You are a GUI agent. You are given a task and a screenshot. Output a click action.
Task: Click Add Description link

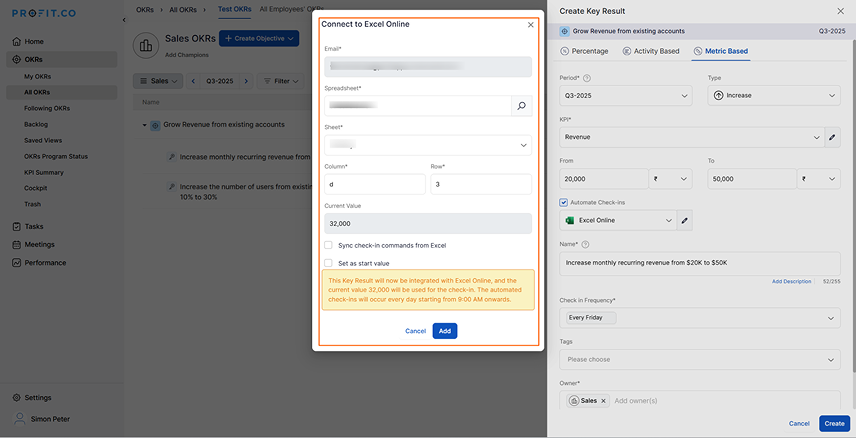tap(791, 281)
